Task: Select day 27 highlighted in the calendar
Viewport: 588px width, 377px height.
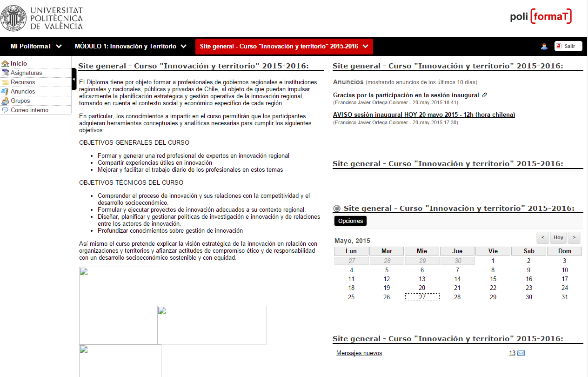Action: pos(422,297)
